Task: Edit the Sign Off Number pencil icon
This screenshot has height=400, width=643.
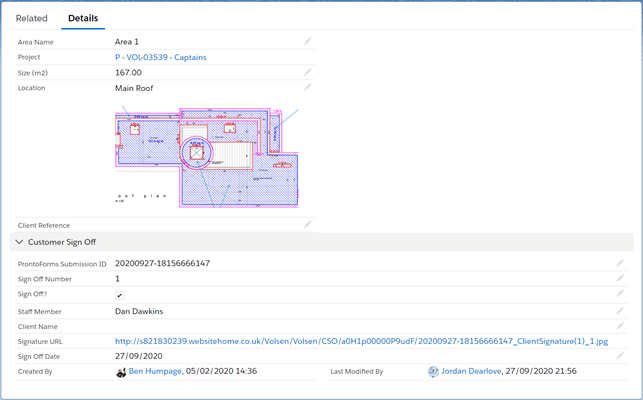Action: coord(620,278)
